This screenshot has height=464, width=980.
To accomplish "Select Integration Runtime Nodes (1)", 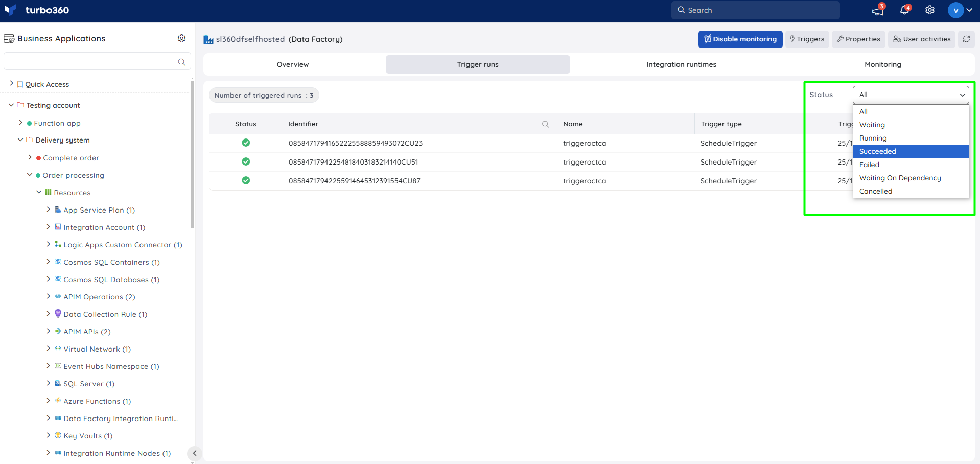I will point(117,453).
